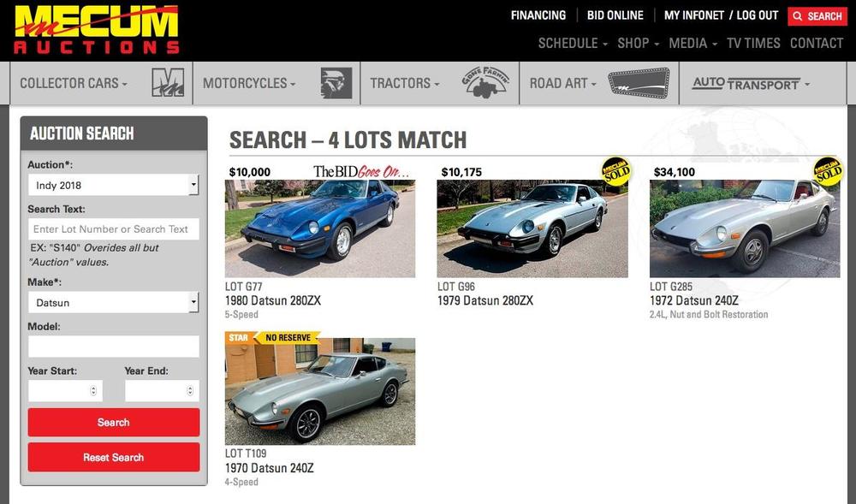The width and height of the screenshot is (856, 504).
Task: Expand the Shop menu
Action: pyautogui.click(x=639, y=43)
